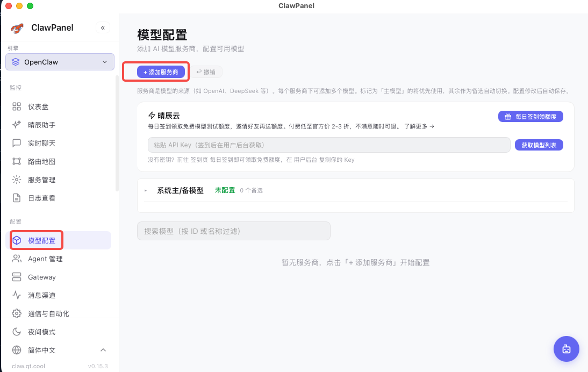
Task: Click the server icon beside Gateway
Action: pyautogui.click(x=17, y=277)
